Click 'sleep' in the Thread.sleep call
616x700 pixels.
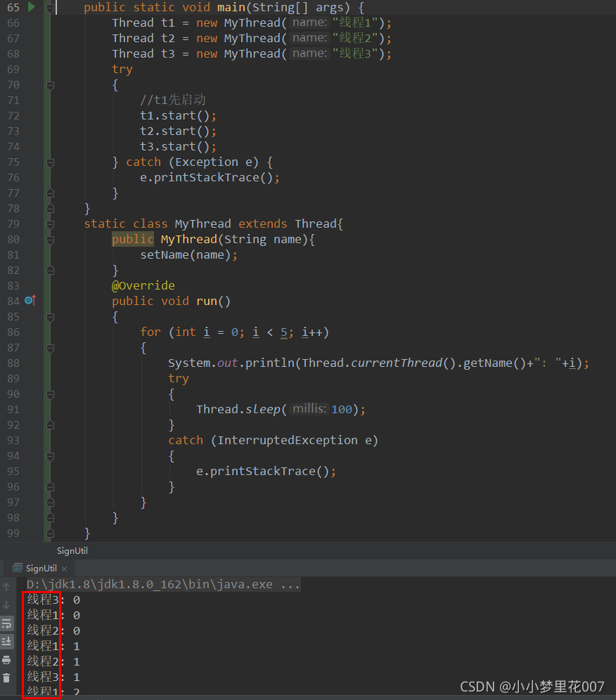tap(263, 409)
